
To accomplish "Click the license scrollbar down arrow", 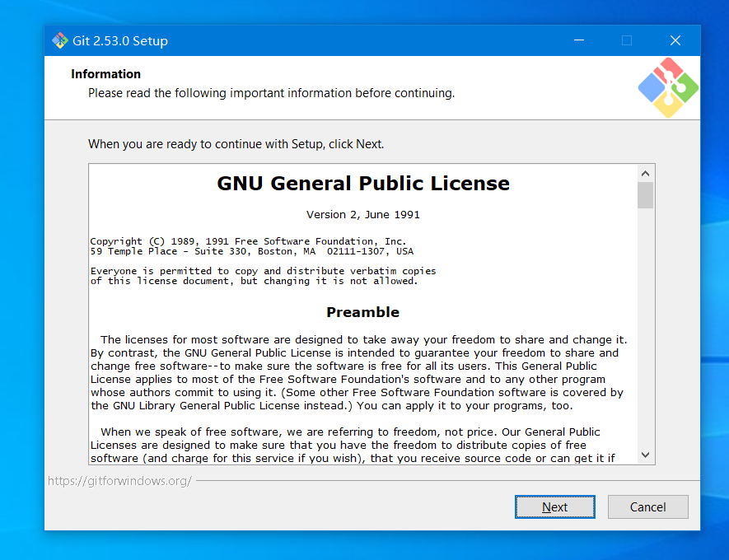I will pos(645,455).
